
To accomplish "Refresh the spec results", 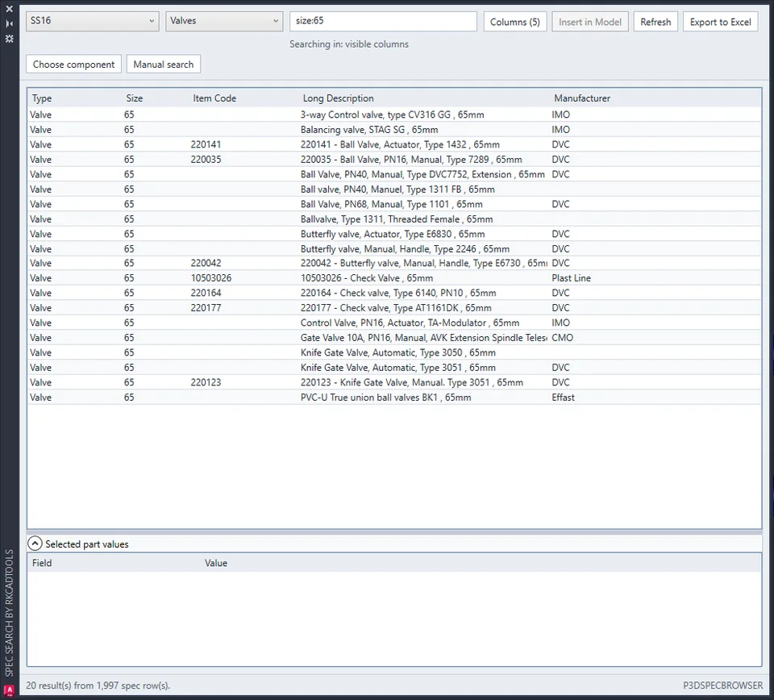I will [655, 22].
